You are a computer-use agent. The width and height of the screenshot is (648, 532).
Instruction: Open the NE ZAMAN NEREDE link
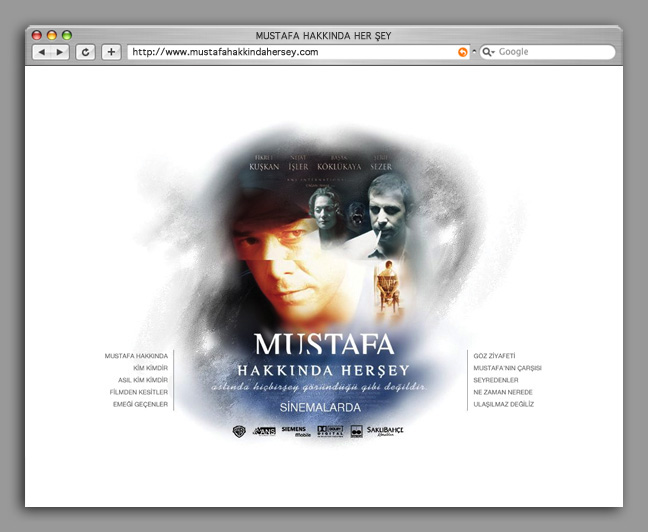[503, 392]
